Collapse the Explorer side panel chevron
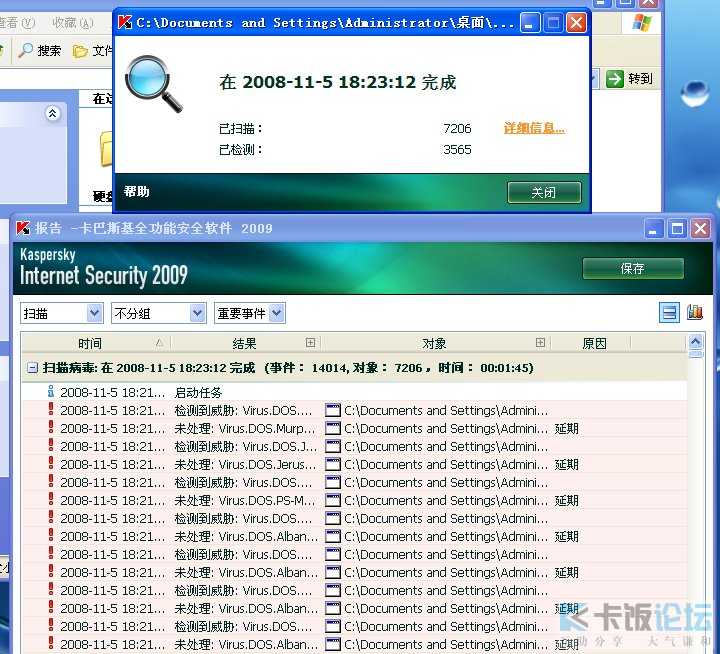The width and height of the screenshot is (720, 654). 52,113
